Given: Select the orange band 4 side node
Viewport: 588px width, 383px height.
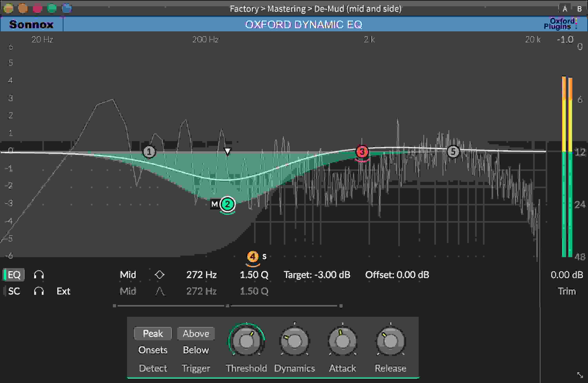Looking at the screenshot, I should (x=252, y=256).
